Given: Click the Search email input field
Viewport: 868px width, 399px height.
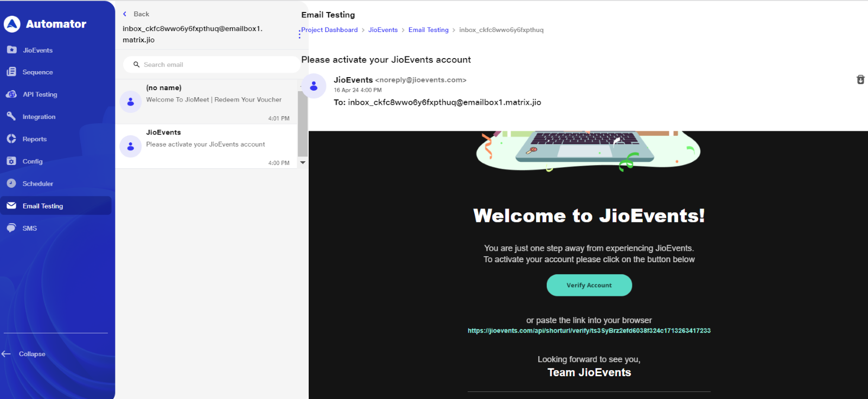Looking at the screenshot, I should click(x=212, y=65).
